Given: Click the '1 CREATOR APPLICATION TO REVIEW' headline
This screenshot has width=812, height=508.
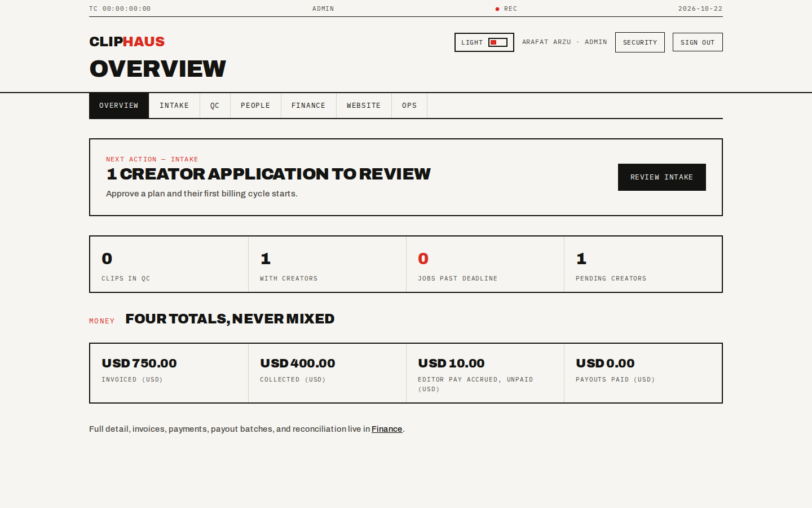Looking at the screenshot, I should coord(268,174).
